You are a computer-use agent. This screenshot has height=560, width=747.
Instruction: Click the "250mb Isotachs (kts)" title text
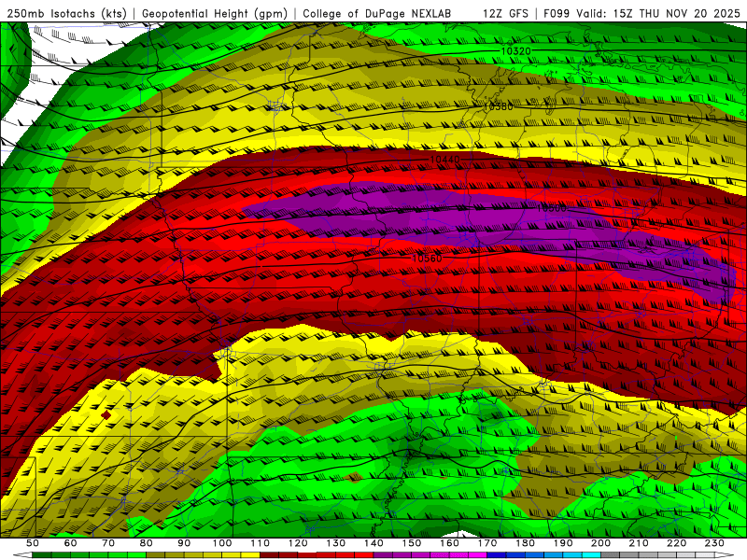66,13
